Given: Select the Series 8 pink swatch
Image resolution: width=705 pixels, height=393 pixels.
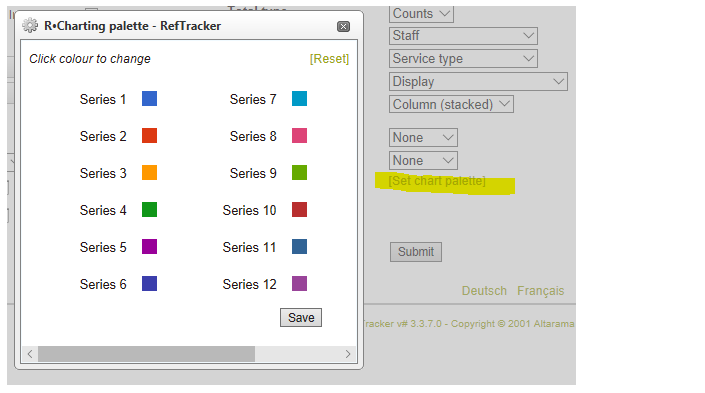Looking at the screenshot, I should coord(299,135).
